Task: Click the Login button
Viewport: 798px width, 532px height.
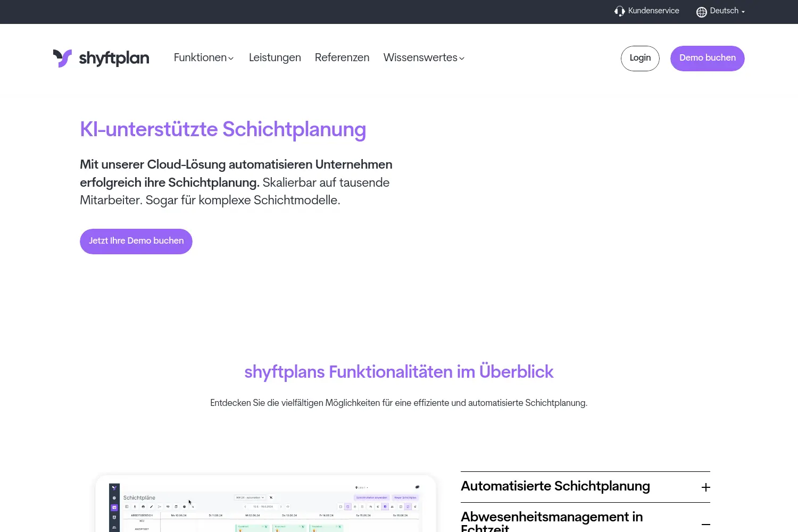Action: 640,58
